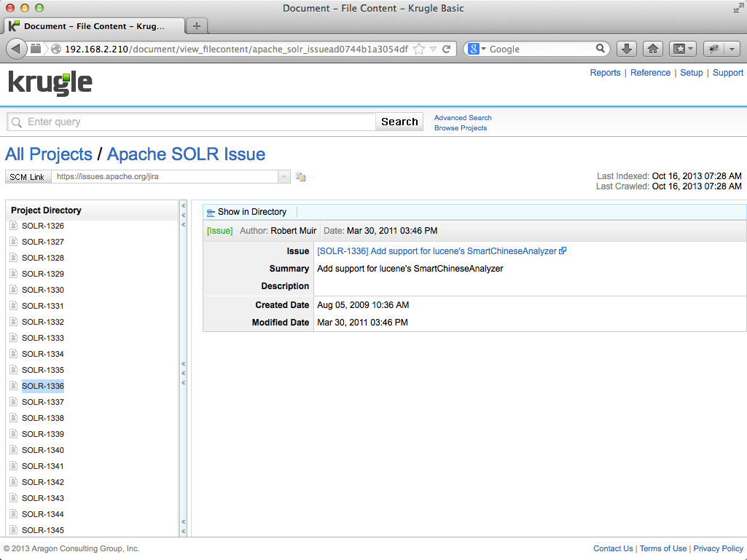
Task: Go back using the browser back arrow
Action: click(16, 49)
